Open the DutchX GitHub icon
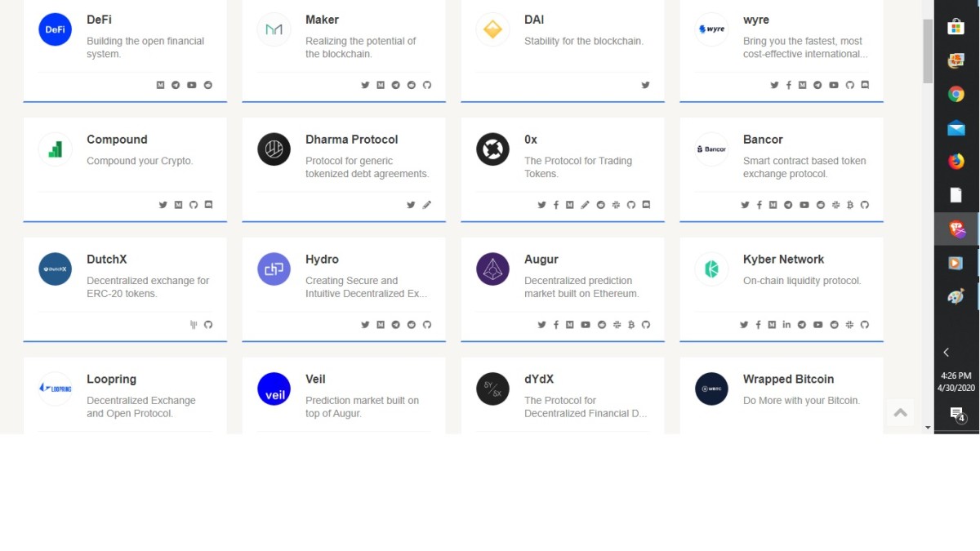980x551 pixels. [208, 324]
